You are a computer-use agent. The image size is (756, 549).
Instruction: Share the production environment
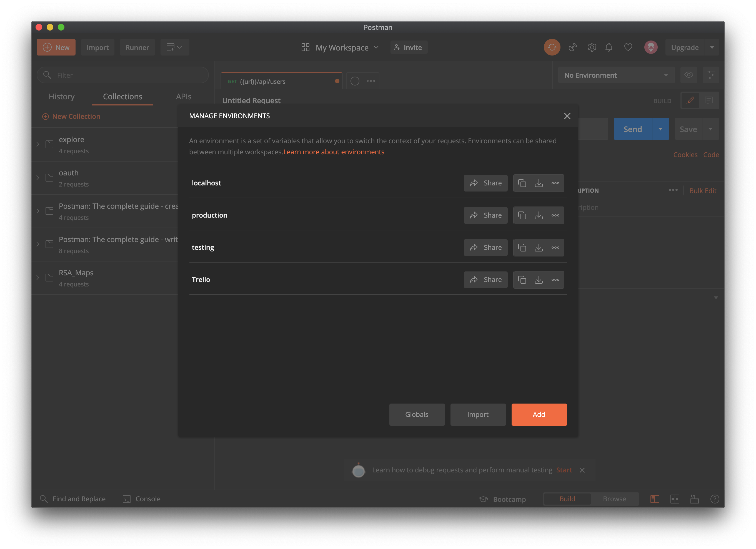(485, 215)
